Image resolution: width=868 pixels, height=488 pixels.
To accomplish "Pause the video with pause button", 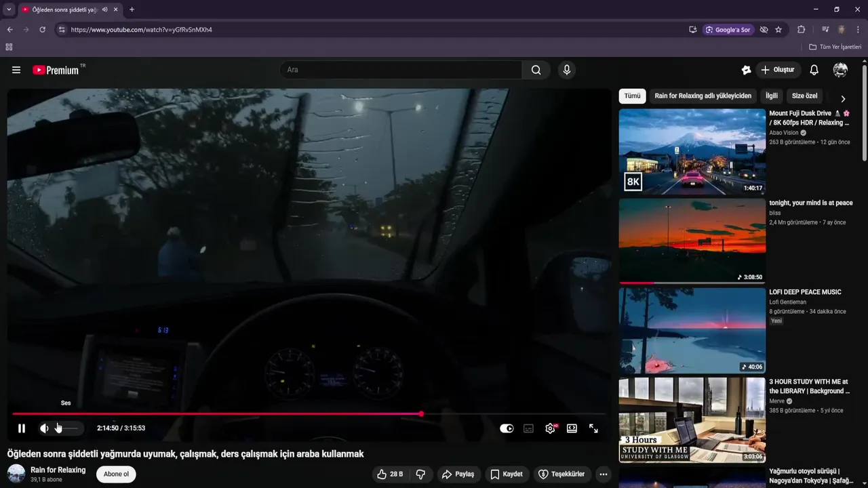I will tap(22, 428).
